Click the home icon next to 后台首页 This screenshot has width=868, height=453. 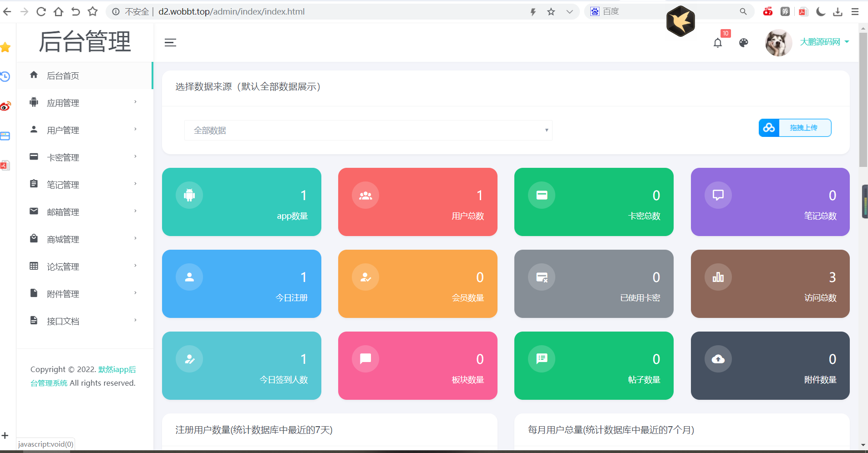coord(34,75)
